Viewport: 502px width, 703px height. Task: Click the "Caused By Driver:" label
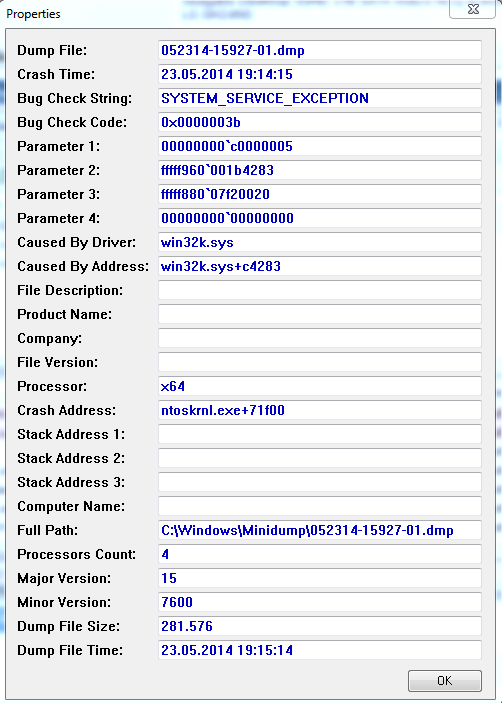pos(76,243)
